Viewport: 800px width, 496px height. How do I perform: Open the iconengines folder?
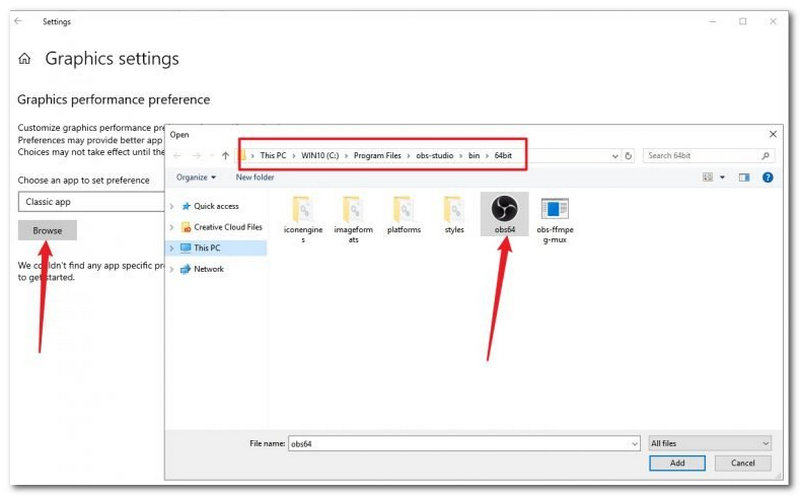click(303, 209)
